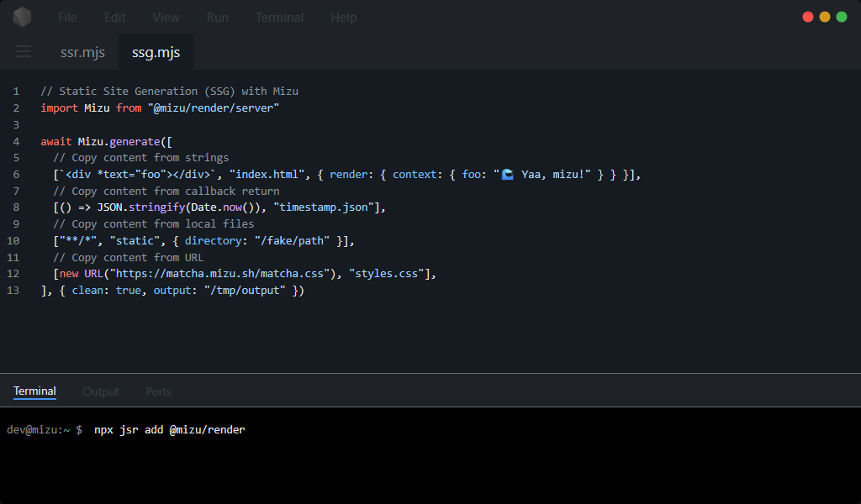The width and height of the screenshot is (861, 504).
Task: Switch to the Output panel tab
Action: [101, 391]
